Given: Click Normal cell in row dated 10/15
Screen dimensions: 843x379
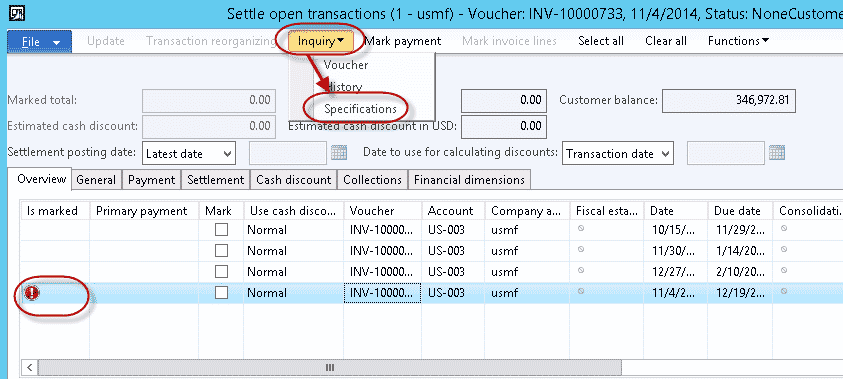Looking at the screenshot, I should coord(294,230).
